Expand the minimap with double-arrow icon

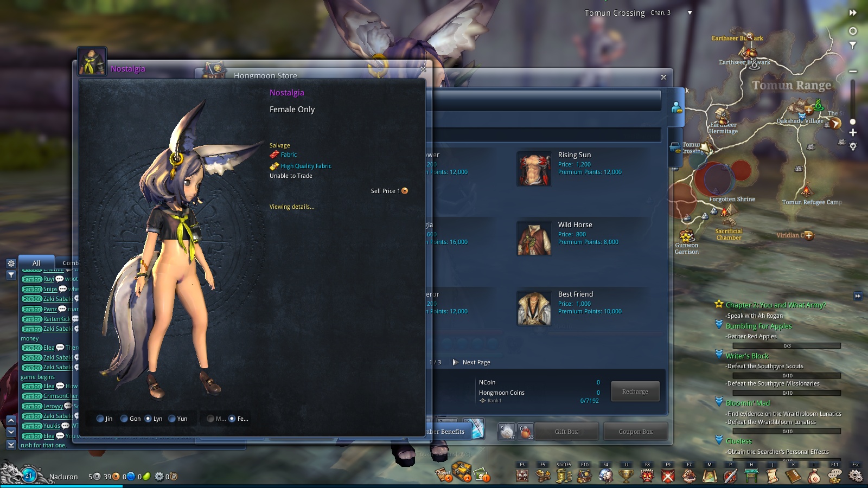pyautogui.click(x=853, y=13)
